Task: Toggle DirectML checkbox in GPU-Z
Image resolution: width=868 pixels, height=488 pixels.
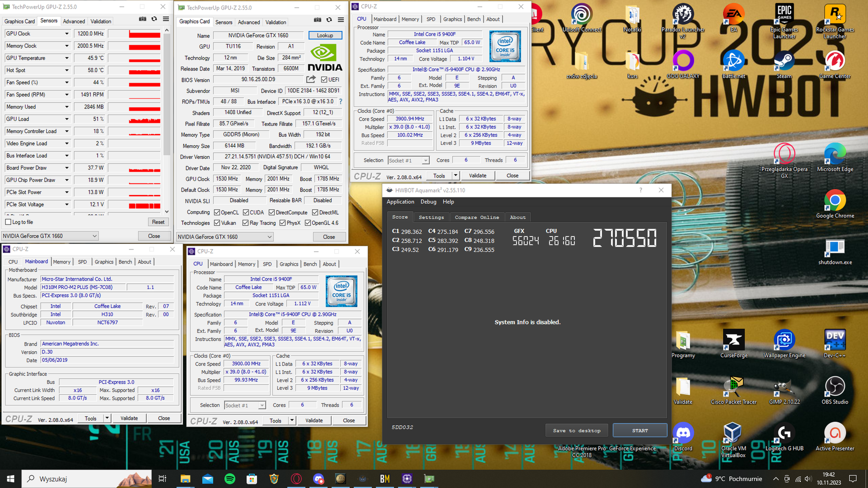Action: coord(315,212)
